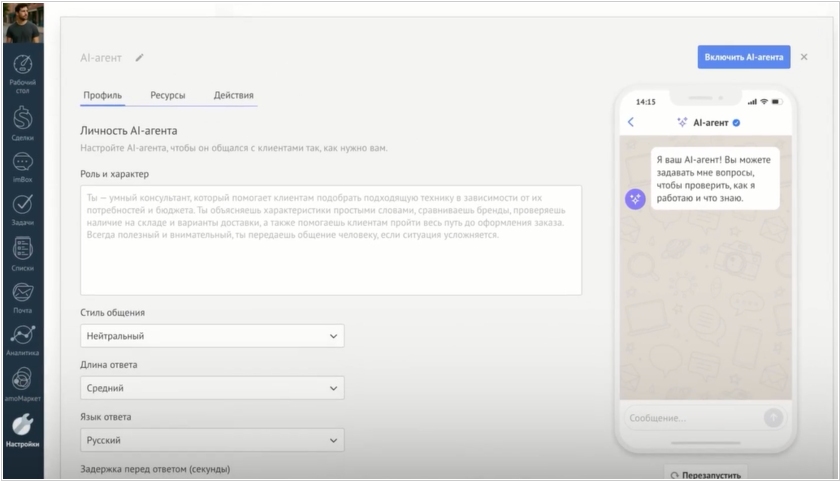The width and height of the screenshot is (840, 481).
Task: Click the Перезапустить button
Action: coord(708,474)
